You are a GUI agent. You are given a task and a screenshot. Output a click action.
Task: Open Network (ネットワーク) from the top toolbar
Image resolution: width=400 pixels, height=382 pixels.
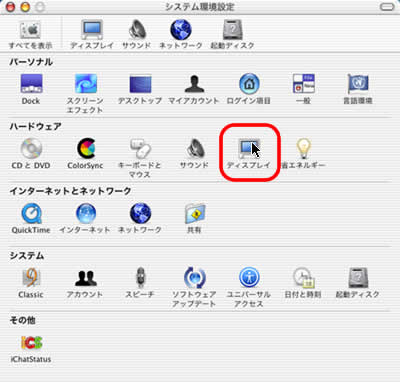pyautogui.click(x=181, y=30)
